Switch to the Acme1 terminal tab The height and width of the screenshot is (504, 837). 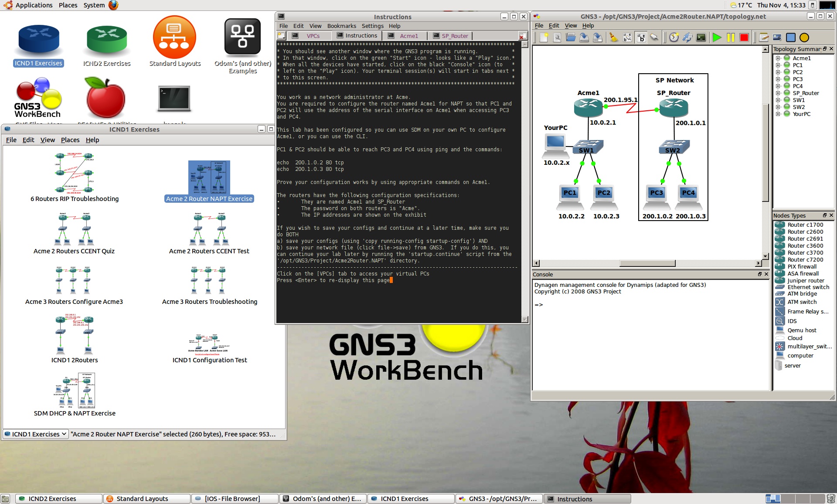pyautogui.click(x=408, y=36)
